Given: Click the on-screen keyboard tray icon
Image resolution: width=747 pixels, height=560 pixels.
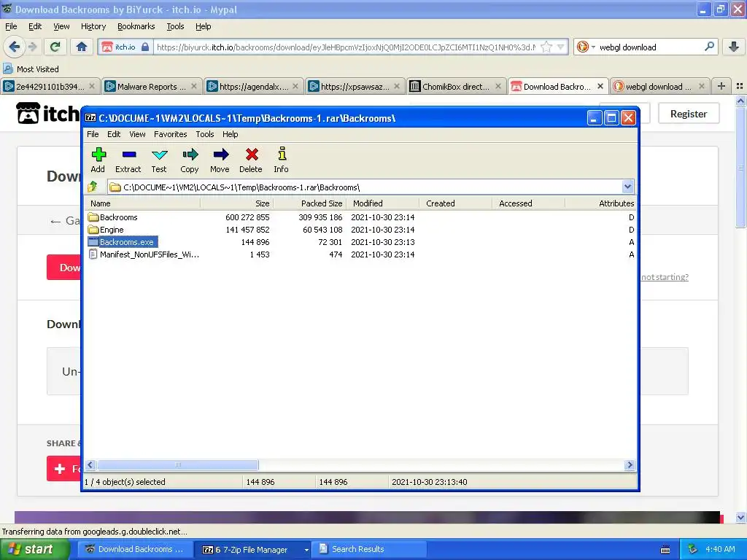Looking at the screenshot, I should tap(665, 550).
